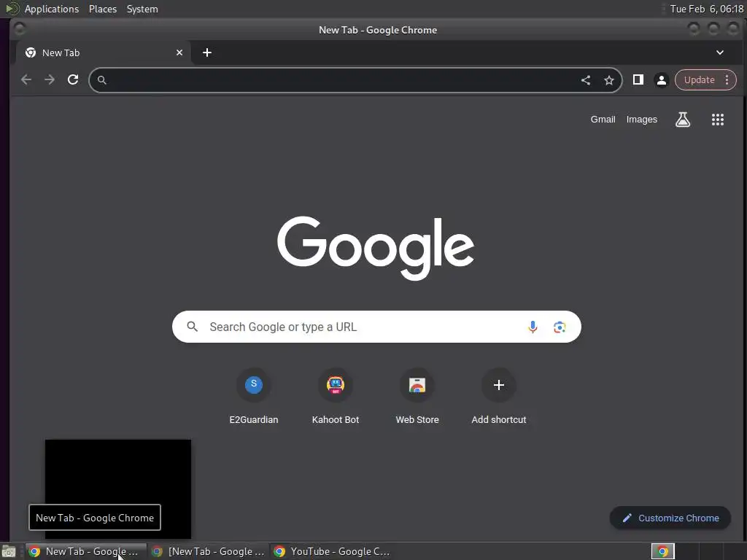This screenshot has height=560, width=747.
Task: Select active New Tab taskbar window button
Action: (x=86, y=551)
